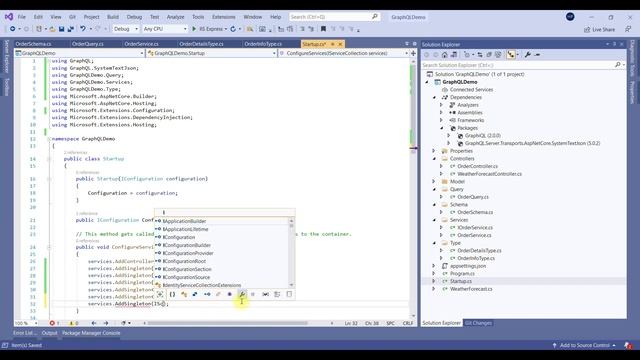Close the Startup.cs tab
The height and width of the screenshot is (360, 640).
click(340, 44)
